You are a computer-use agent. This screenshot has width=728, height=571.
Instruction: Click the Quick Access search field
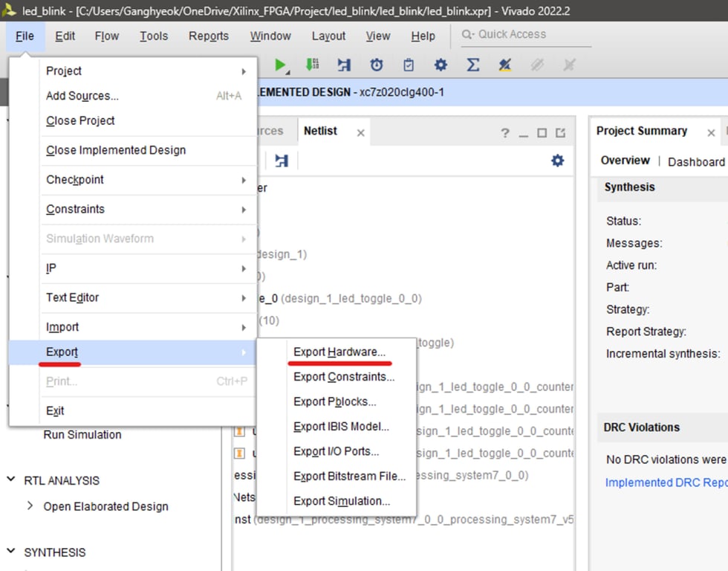(x=520, y=34)
